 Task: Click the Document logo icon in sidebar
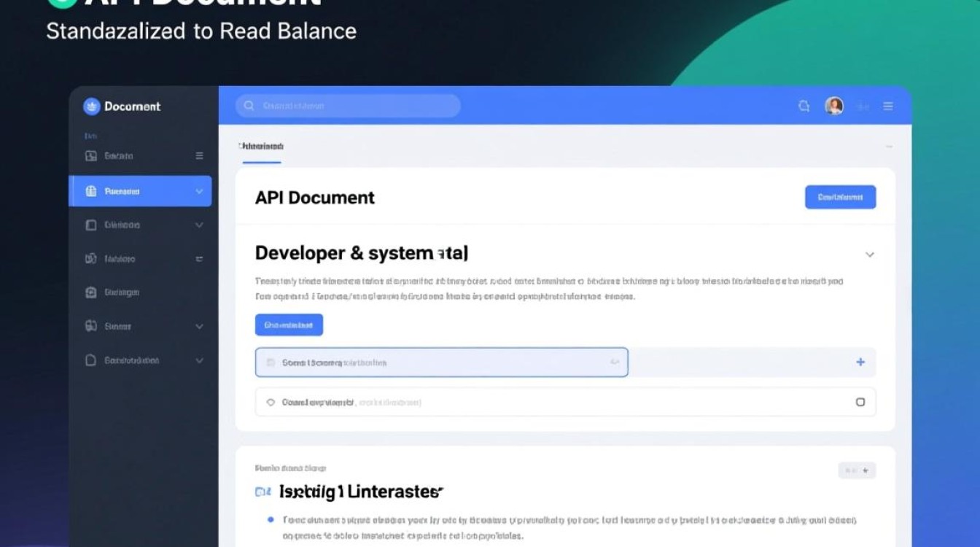click(x=91, y=106)
